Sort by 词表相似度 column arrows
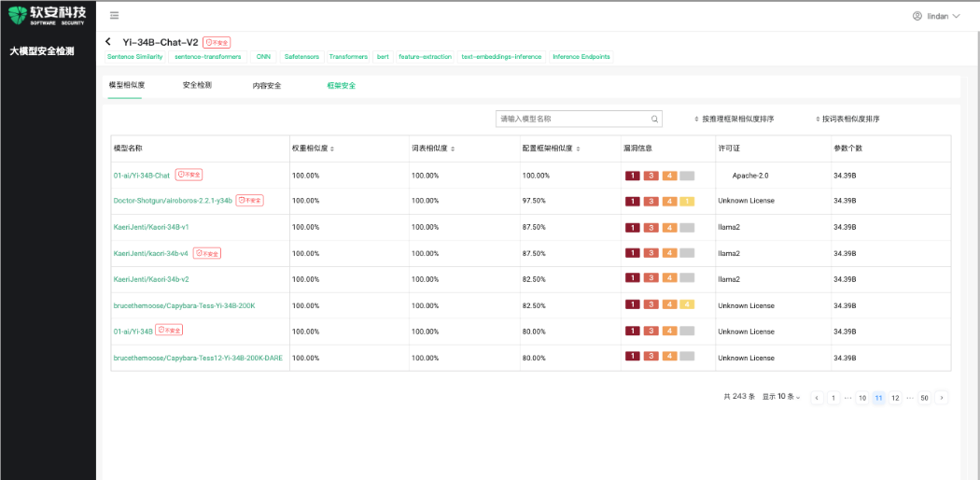Viewport: 980px width, 480px height. pos(452,148)
